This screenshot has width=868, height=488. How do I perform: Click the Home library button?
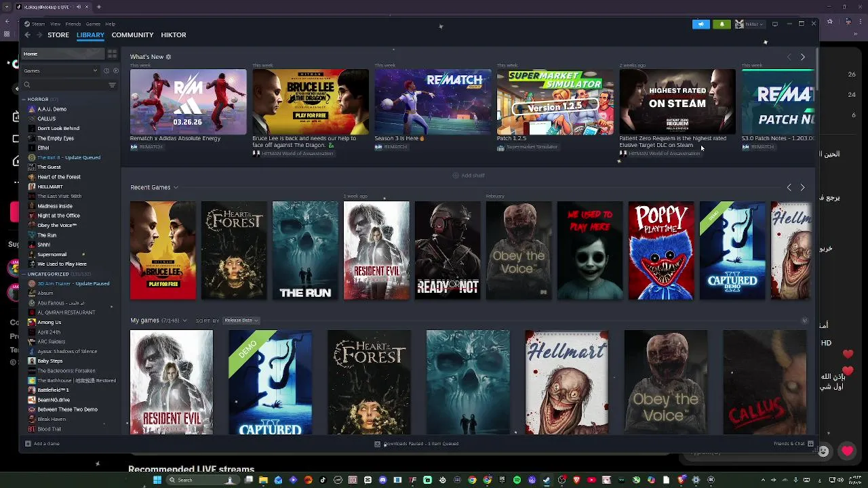pos(63,54)
